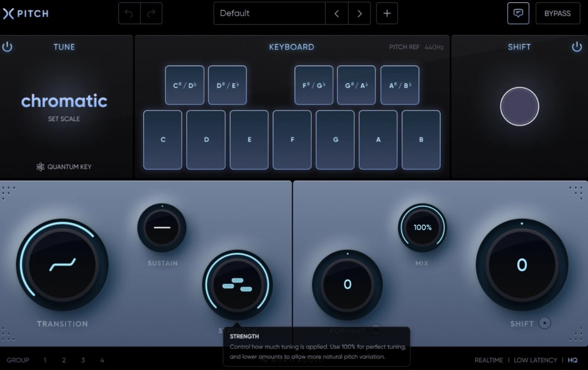This screenshot has width=588, height=370.
Task: Click the redo arrow button
Action: 151,13
